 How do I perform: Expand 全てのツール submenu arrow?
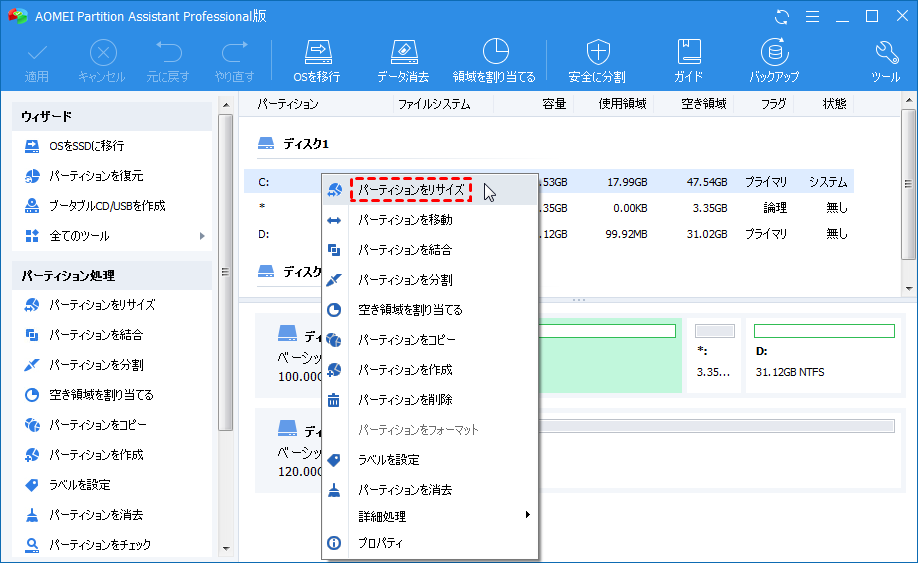(202, 236)
